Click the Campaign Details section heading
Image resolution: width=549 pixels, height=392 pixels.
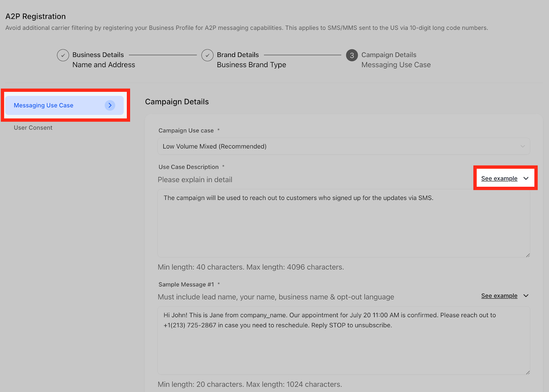(177, 102)
